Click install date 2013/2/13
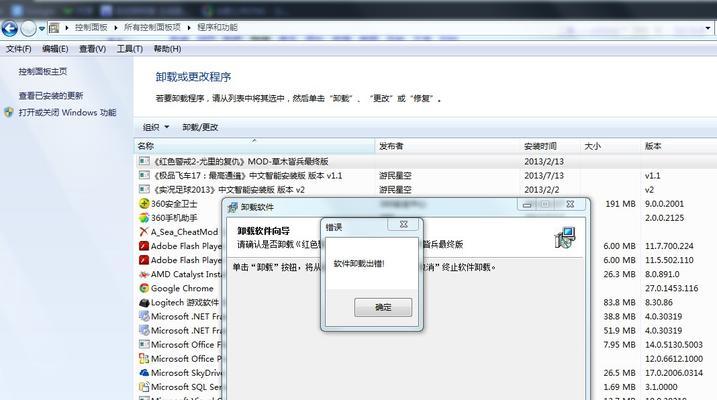The height and width of the screenshot is (400, 717). click(544, 161)
